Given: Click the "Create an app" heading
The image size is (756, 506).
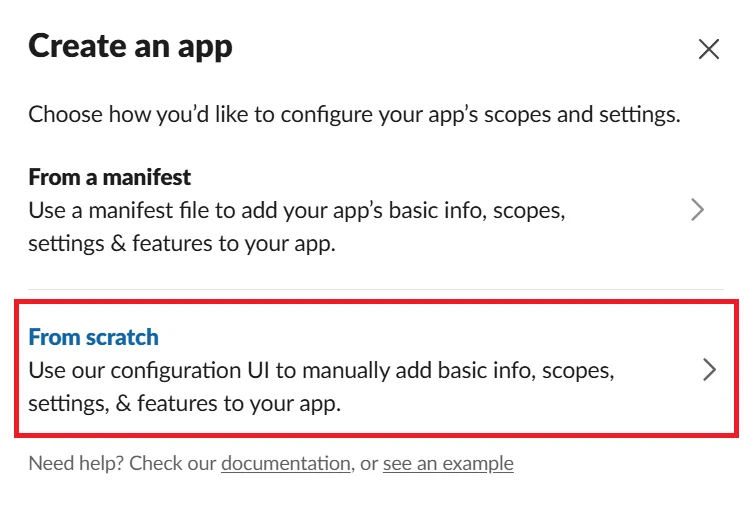Looking at the screenshot, I should (x=130, y=46).
